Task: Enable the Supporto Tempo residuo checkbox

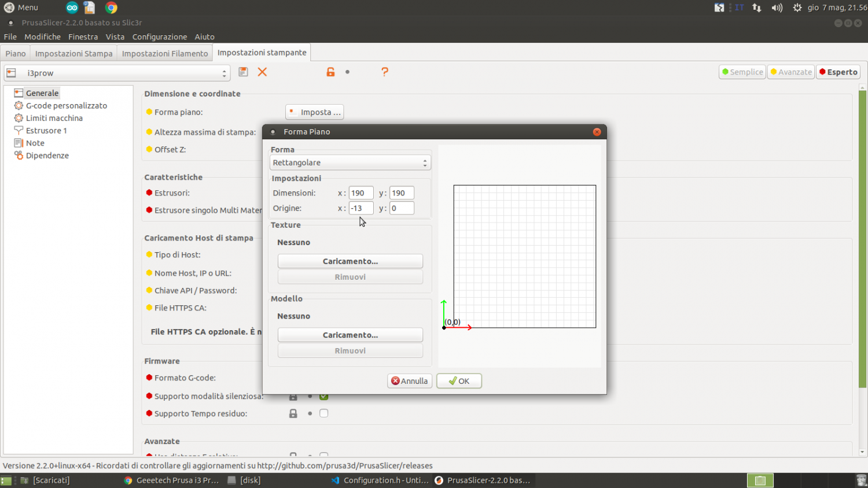Action: pos(324,413)
